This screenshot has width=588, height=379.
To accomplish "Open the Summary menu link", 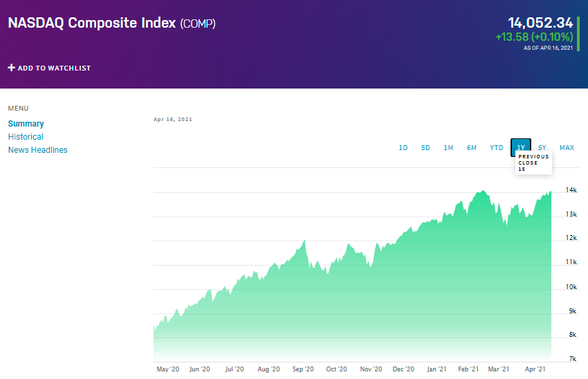I will (x=26, y=124).
